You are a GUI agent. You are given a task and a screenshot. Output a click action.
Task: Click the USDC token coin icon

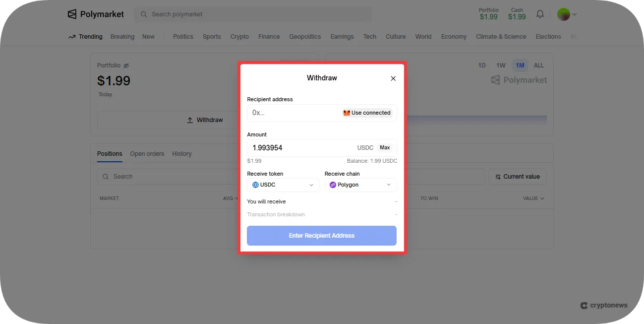point(256,185)
